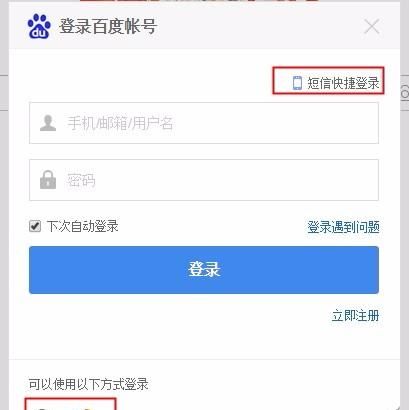Open the 立即注册 registration link
The width and height of the screenshot is (409, 410).
pos(355,315)
